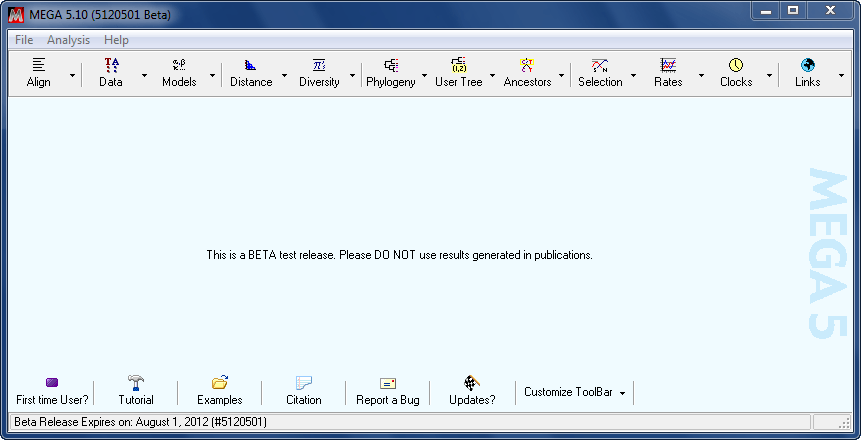This screenshot has height=440, width=861.
Task: Expand the Links dropdown arrow
Action: pos(841,75)
